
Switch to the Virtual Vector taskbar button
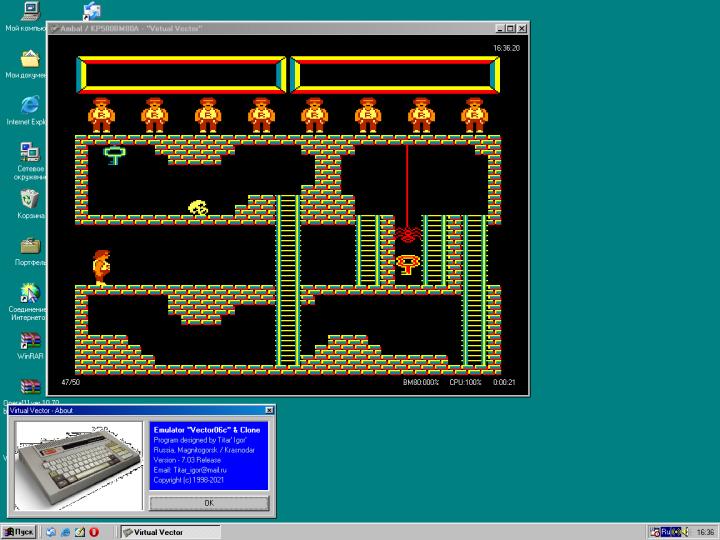170,532
